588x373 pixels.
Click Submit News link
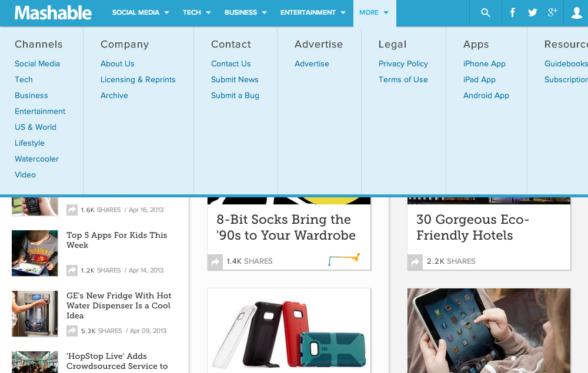click(235, 79)
